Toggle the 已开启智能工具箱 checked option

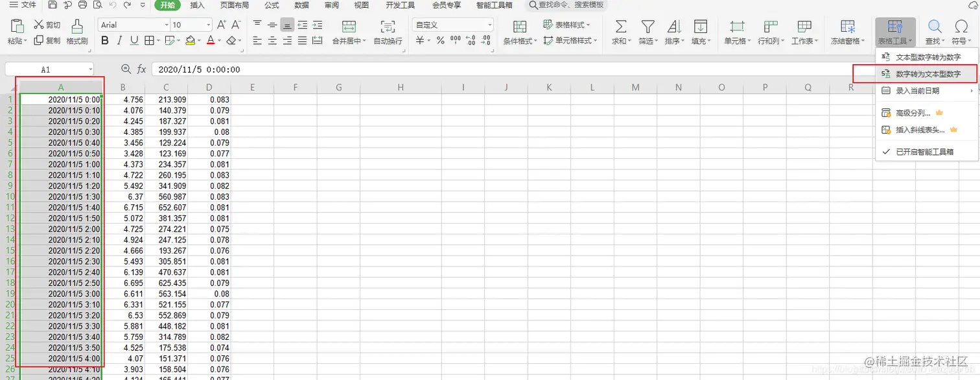click(x=926, y=152)
